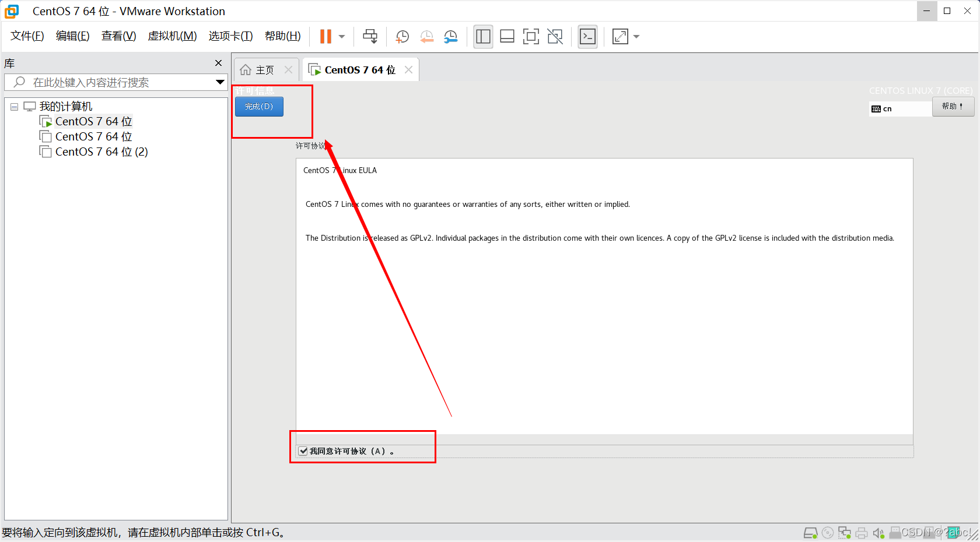Click the sound card status icon
The height and width of the screenshot is (542, 980).
coord(878,533)
